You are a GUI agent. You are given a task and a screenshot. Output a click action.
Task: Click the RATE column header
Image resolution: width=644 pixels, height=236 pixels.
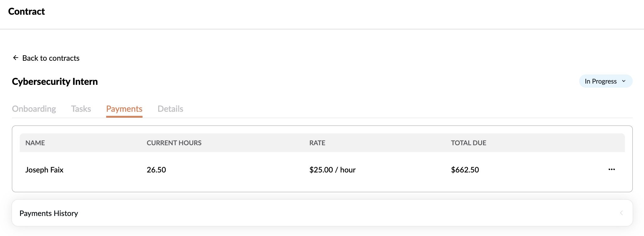pos(317,143)
